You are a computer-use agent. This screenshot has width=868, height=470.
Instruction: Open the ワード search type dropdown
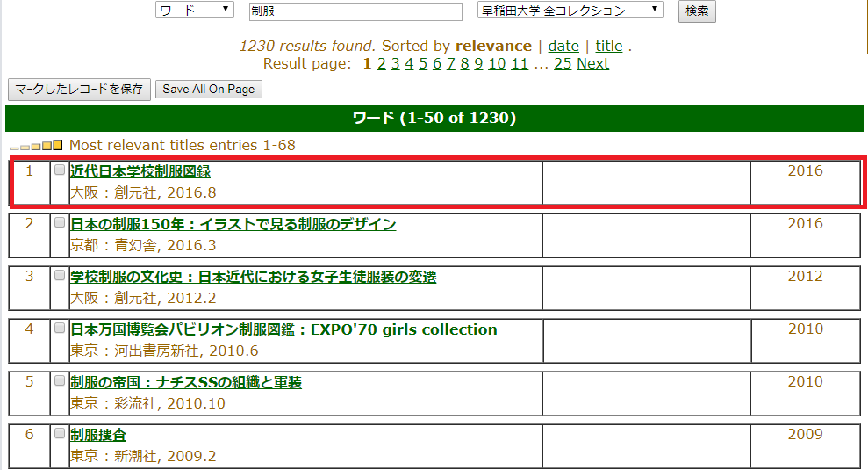[194, 11]
